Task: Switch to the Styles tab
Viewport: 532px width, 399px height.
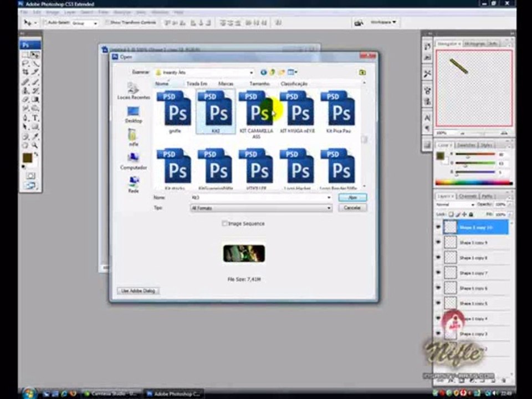Action: pyautogui.click(x=486, y=145)
